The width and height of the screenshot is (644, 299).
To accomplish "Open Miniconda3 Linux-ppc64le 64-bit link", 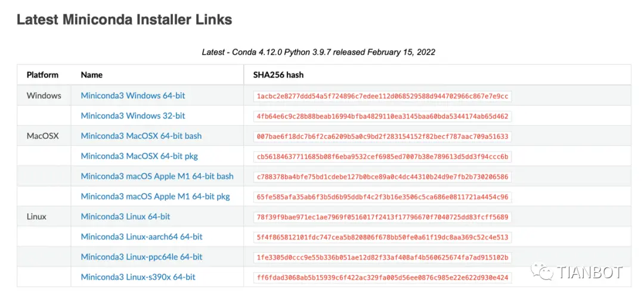I will click(x=141, y=257).
